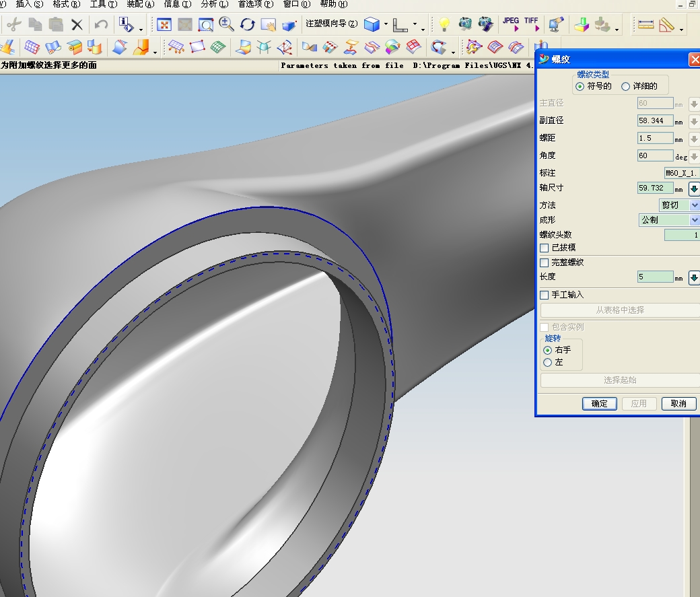The height and width of the screenshot is (597, 700).
Task: Click the angle measure icon
Action: pyautogui.click(x=666, y=24)
